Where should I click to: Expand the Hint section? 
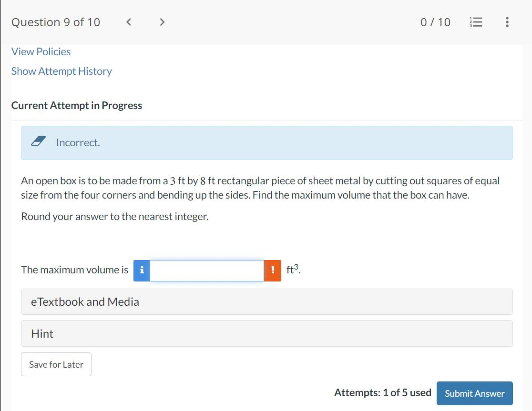(42, 333)
